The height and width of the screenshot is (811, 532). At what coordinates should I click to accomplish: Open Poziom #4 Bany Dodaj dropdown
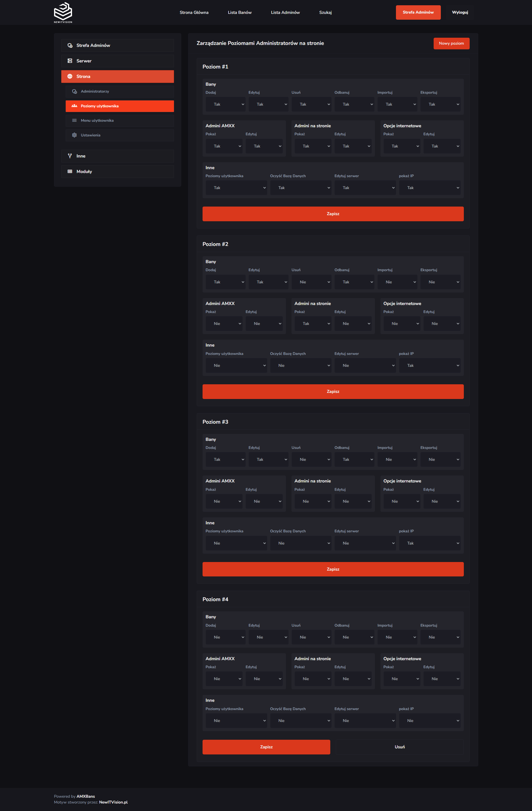click(226, 637)
